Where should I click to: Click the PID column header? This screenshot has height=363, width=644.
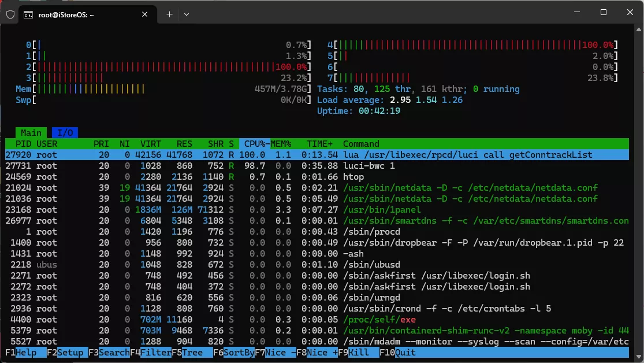click(x=24, y=144)
